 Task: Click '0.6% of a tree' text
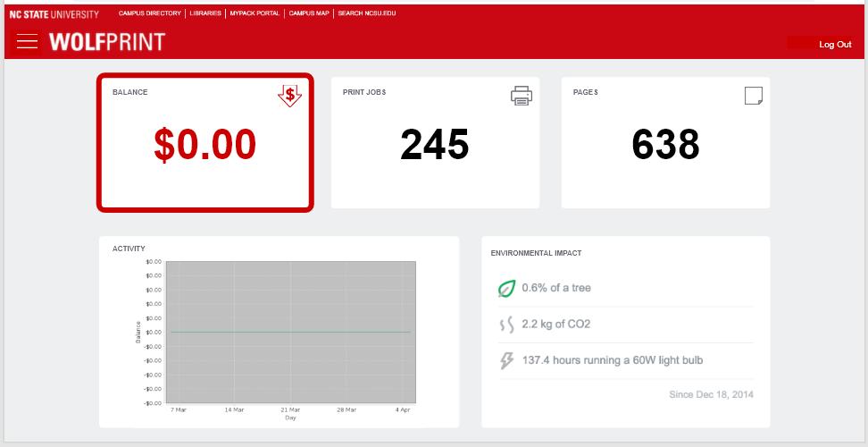pyautogui.click(x=556, y=288)
